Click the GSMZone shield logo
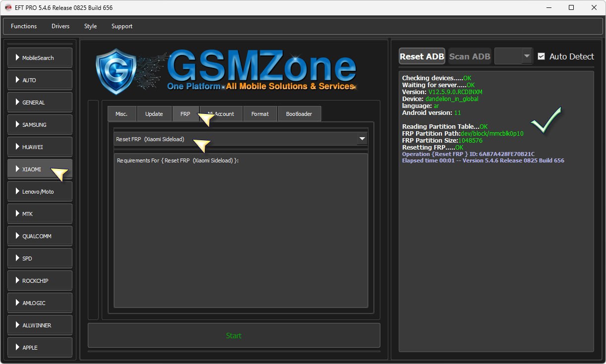The height and width of the screenshot is (364, 606). (x=116, y=71)
